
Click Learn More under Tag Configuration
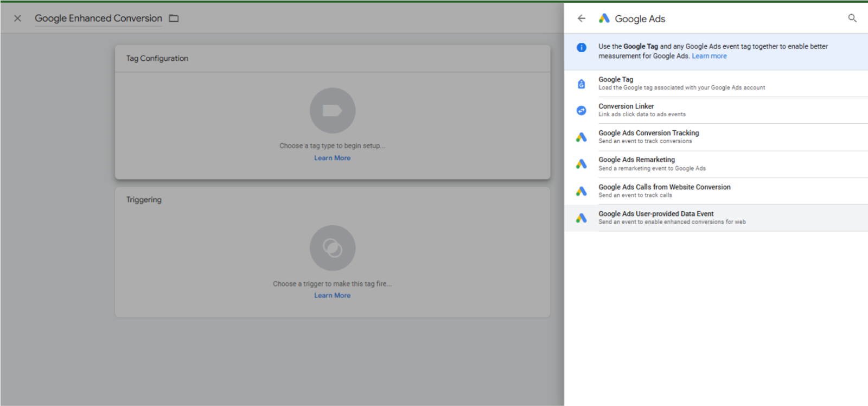332,158
